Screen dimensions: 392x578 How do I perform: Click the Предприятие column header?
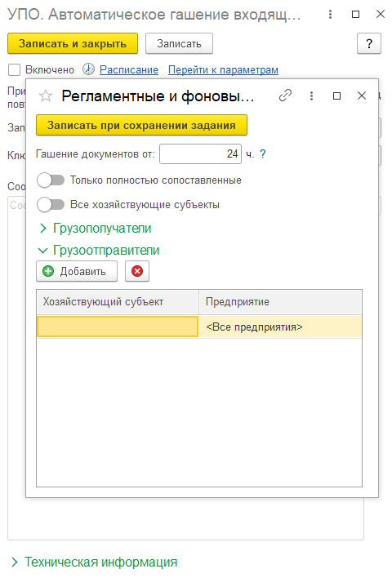[280, 302]
